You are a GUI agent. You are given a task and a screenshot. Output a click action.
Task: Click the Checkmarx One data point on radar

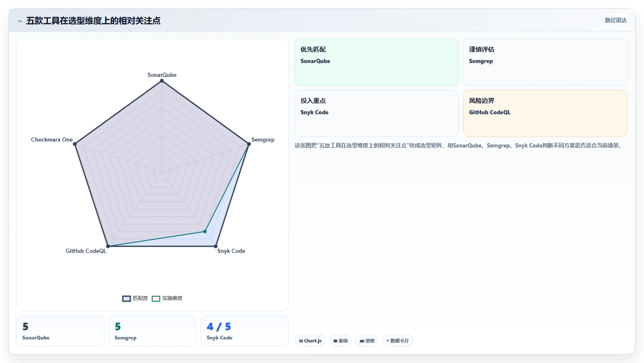pos(75,144)
